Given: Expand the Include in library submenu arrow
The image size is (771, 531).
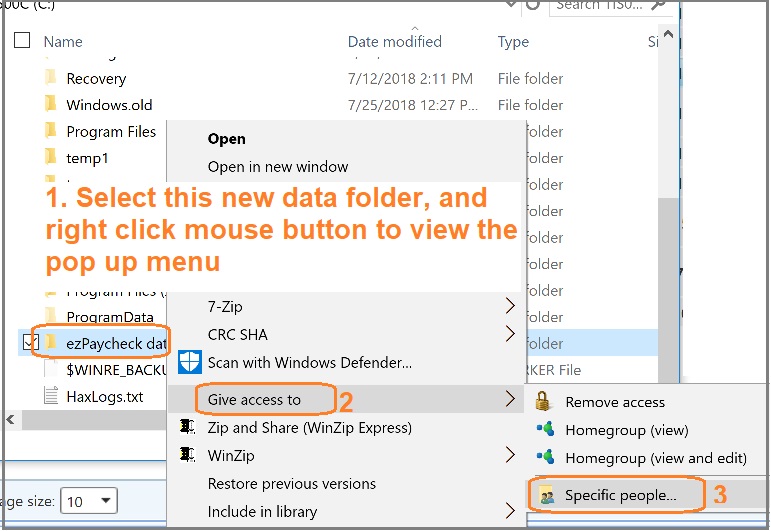Looking at the screenshot, I should (x=510, y=511).
